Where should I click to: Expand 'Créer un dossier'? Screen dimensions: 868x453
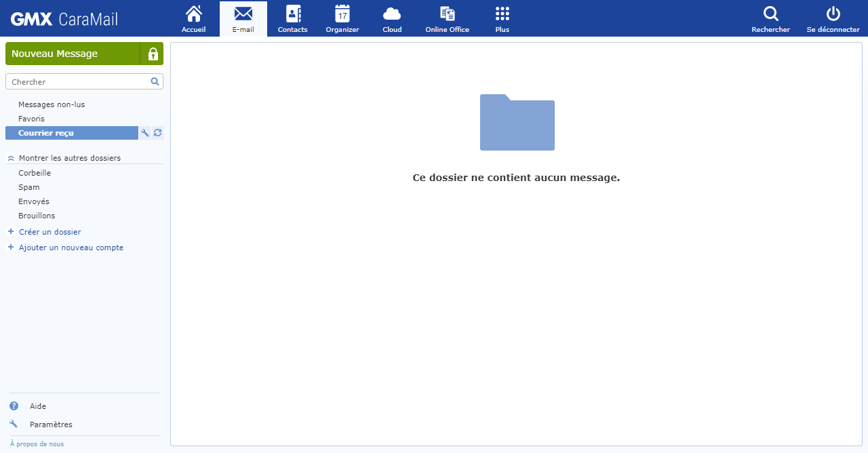pyautogui.click(x=51, y=231)
